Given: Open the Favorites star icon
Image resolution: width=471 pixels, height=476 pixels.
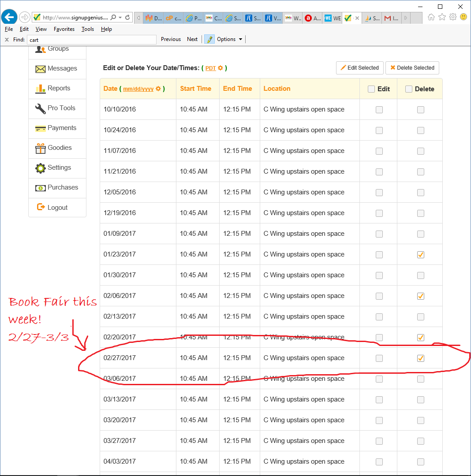Looking at the screenshot, I should (442, 17).
